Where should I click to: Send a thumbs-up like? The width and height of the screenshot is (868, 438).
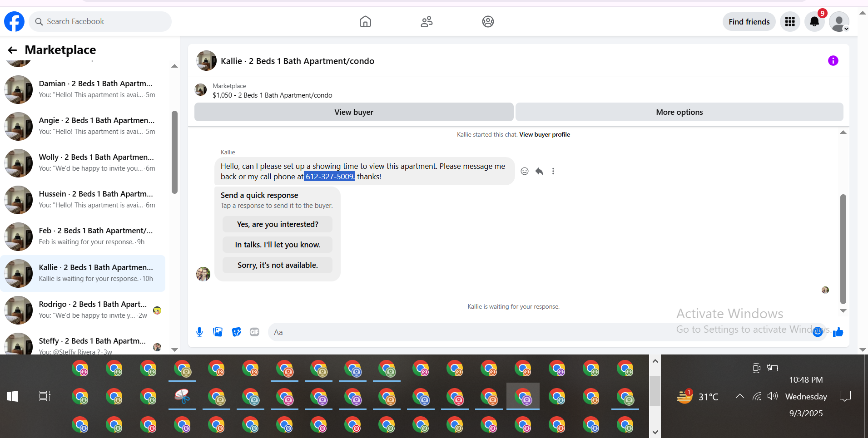pos(838,332)
